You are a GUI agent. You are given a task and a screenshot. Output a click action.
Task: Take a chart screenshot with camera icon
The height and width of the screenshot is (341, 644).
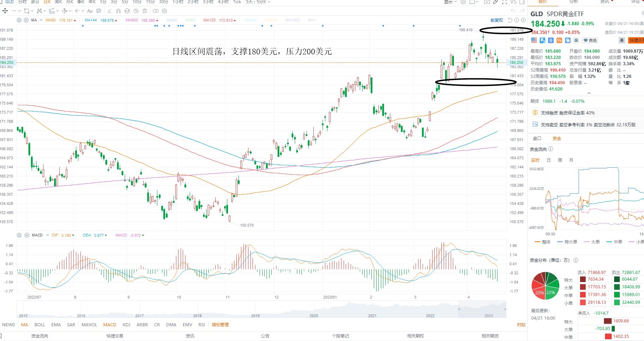[487, 2]
